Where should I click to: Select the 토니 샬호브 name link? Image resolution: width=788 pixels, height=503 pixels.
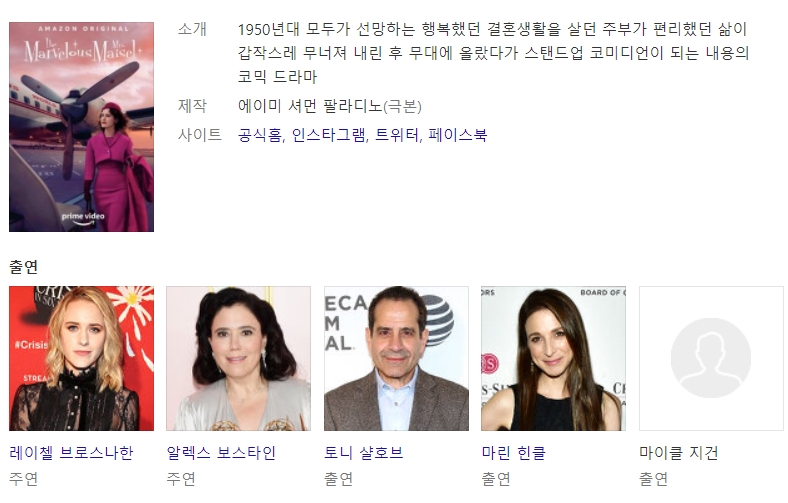[x=364, y=453]
